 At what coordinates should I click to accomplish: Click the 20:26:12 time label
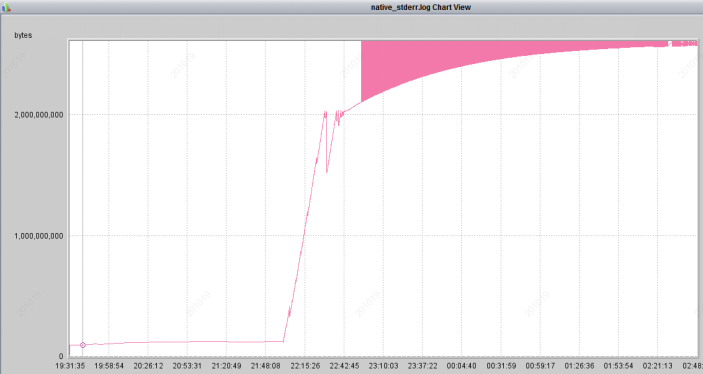coord(148,366)
